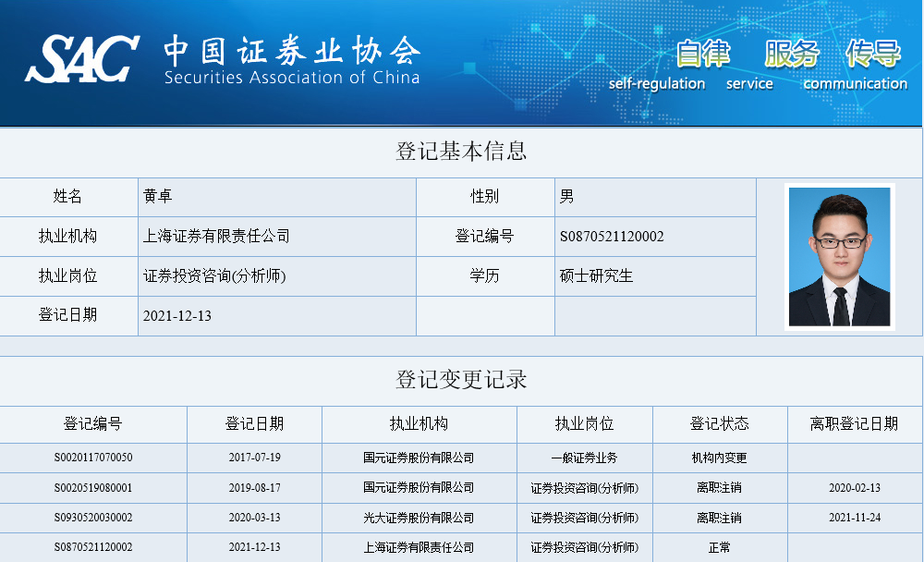Image resolution: width=924 pixels, height=562 pixels.
Task: Select 上海证券有限责任公司 in basic info
Action: [216, 236]
